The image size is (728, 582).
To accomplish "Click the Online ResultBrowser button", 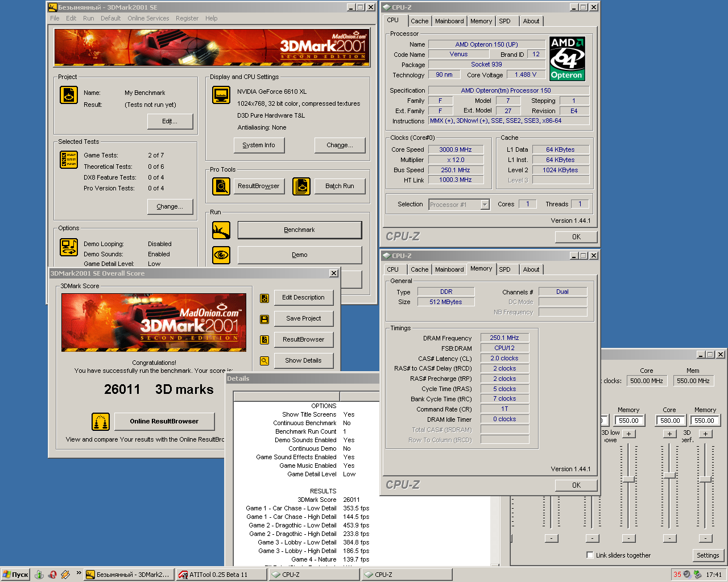I will click(x=164, y=421).
